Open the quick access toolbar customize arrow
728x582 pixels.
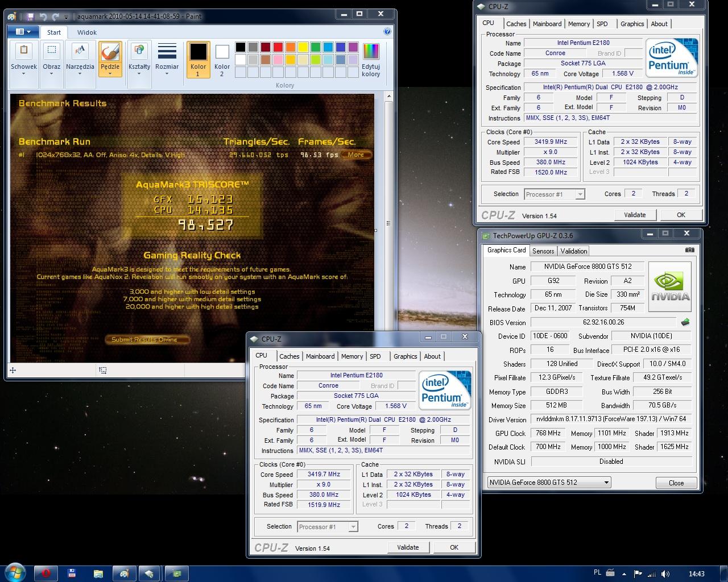(67, 17)
